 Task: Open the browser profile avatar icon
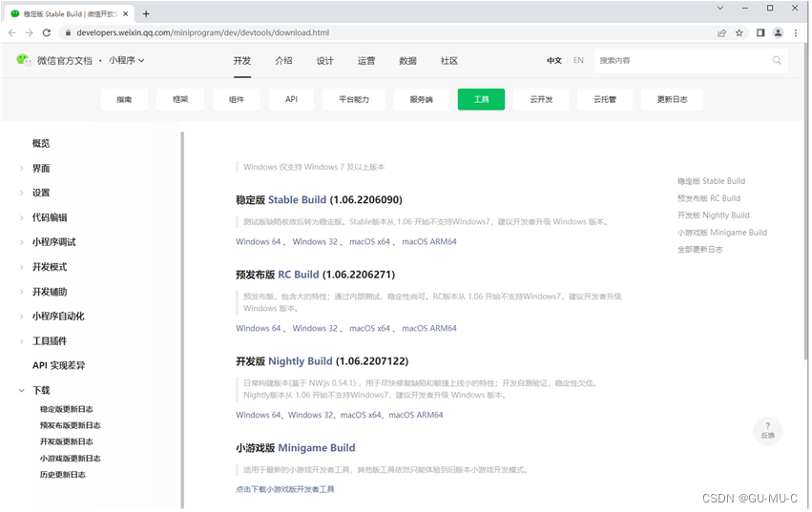(778, 32)
